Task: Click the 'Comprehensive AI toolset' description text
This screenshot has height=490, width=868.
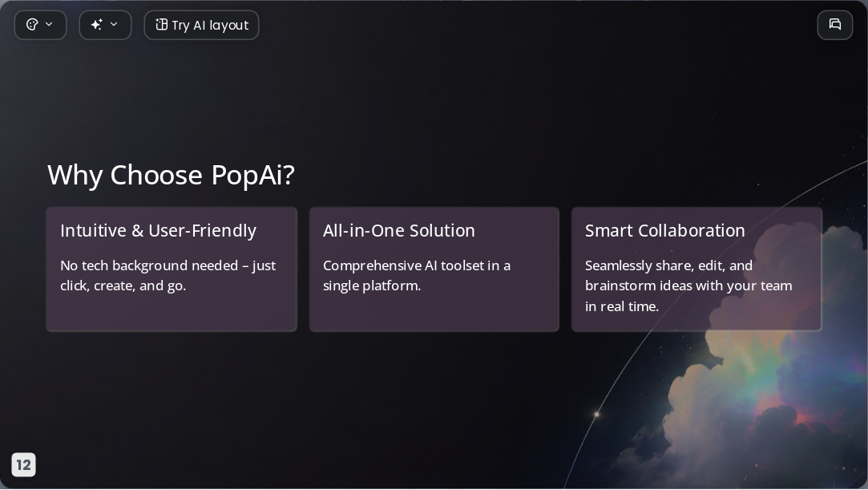Action: point(416,276)
